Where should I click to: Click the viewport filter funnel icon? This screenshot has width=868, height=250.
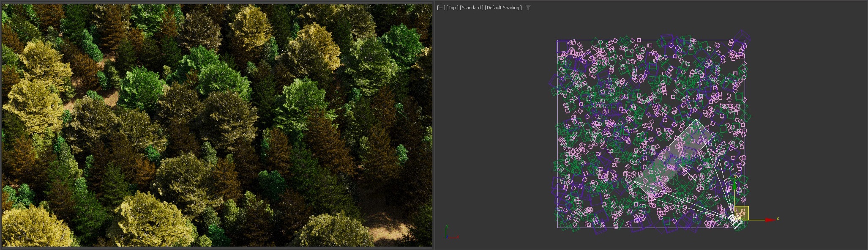click(528, 8)
